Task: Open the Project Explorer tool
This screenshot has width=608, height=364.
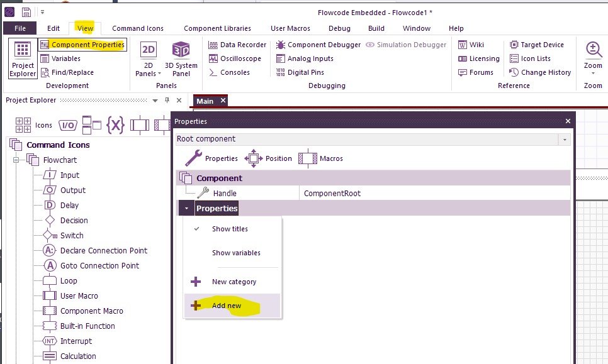Action: tap(21, 59)
